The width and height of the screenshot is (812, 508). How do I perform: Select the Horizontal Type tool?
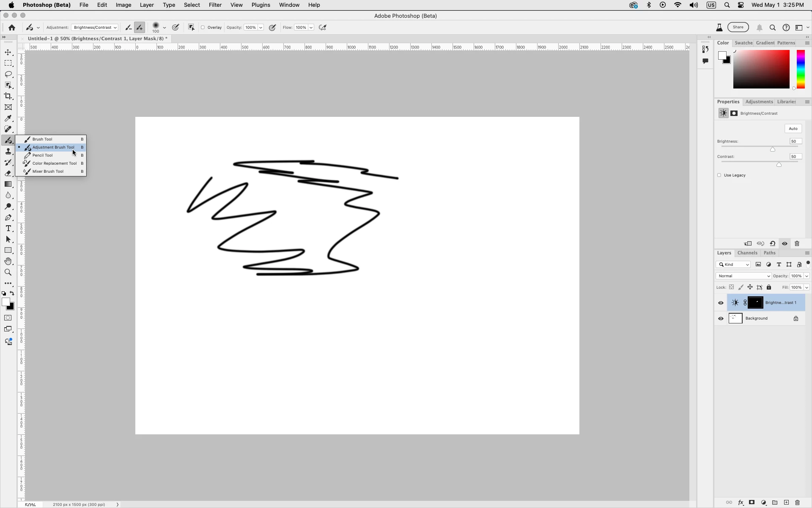tap(8, 229)
